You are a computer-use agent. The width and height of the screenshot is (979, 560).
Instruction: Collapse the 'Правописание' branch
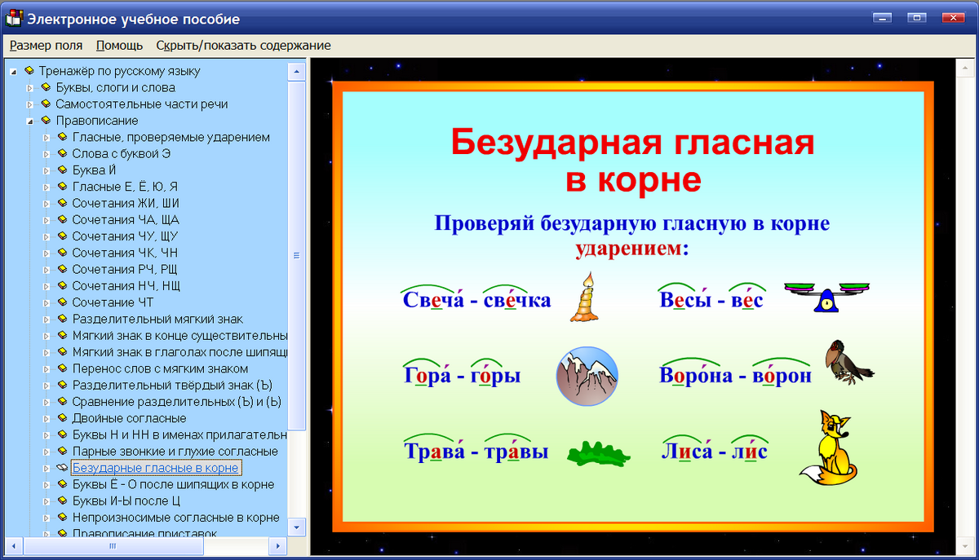pos(30,120)
